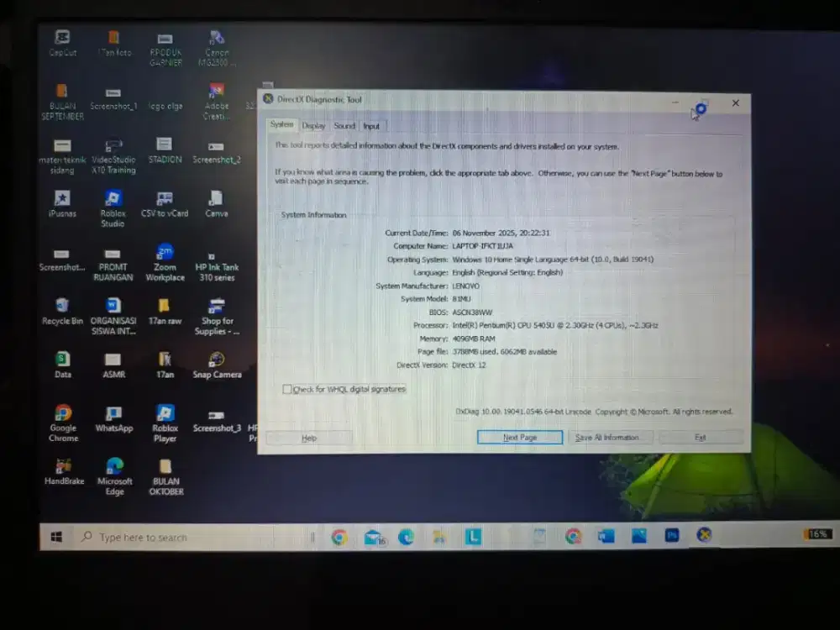Open the Sound tab in DxDiag
This screenshot has height=630, width=840.
tap(344, 125)
